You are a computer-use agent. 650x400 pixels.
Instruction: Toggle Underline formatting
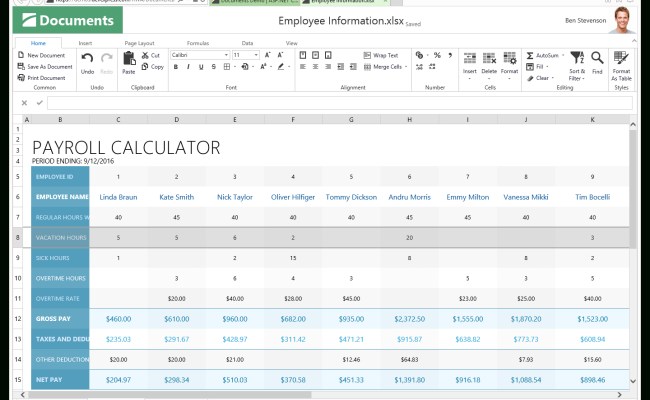201,67
